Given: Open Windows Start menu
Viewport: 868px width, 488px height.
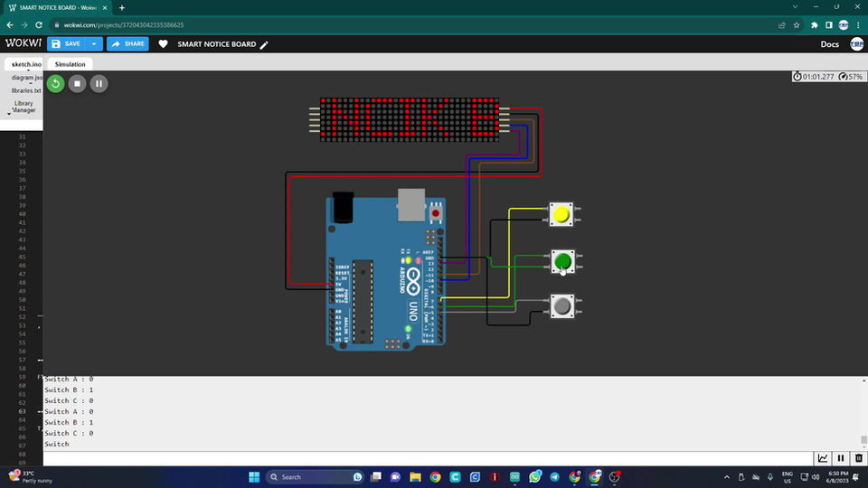Looking at the screenshot, I should (254, 477).
